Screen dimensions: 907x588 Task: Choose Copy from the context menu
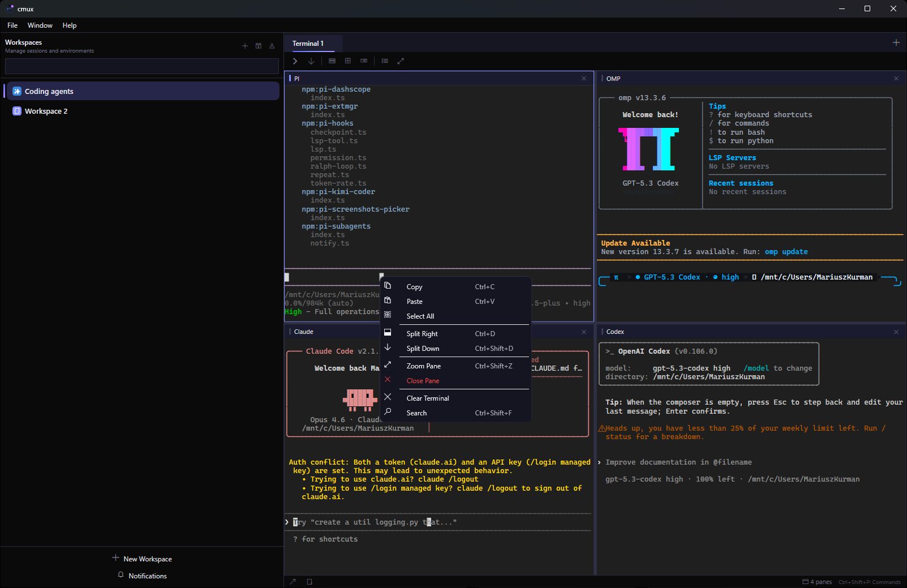tap(456, 287)
